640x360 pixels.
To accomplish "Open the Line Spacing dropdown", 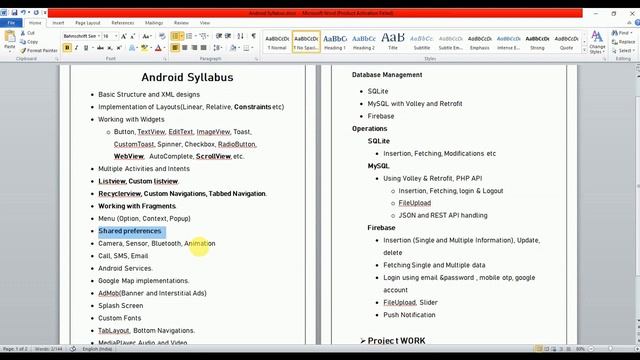I will click(218, 48).
